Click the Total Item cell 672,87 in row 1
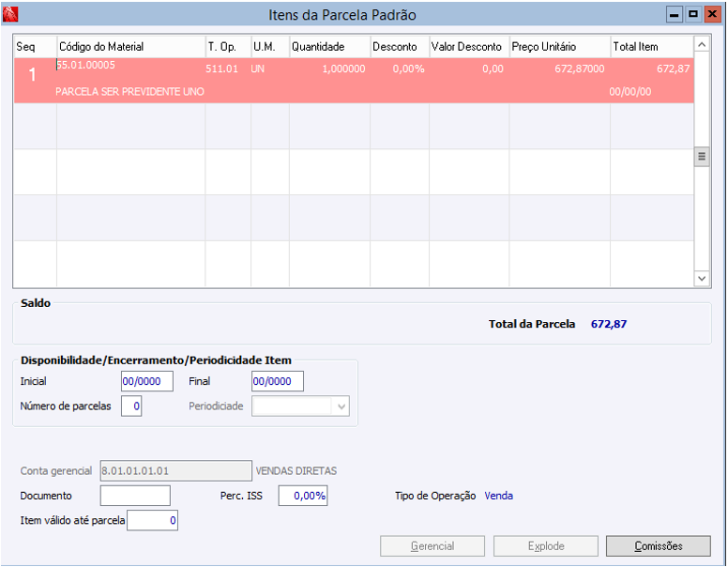Screen dimensions: 728x567 click(x=674, y=69)
